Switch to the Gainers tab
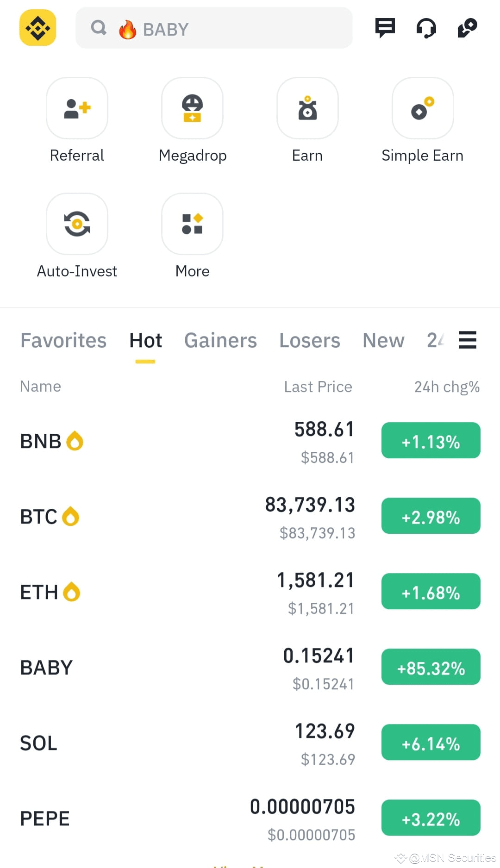 (220, 340)
